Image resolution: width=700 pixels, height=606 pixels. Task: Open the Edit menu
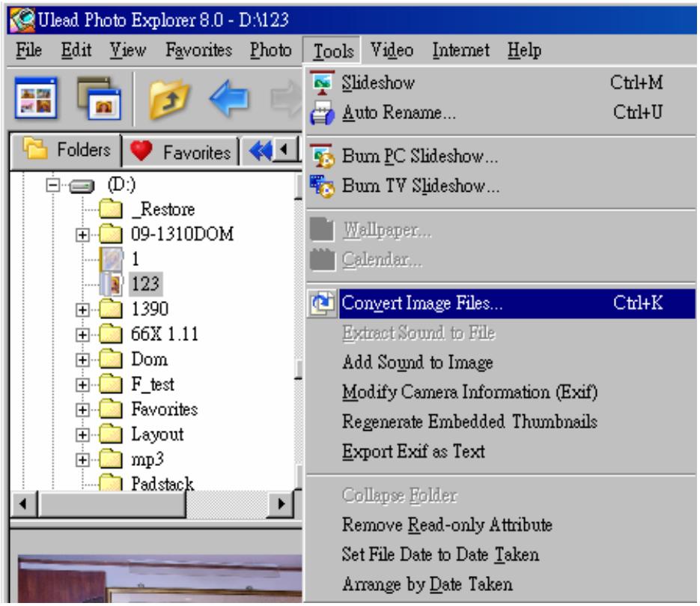pos(76,50)
